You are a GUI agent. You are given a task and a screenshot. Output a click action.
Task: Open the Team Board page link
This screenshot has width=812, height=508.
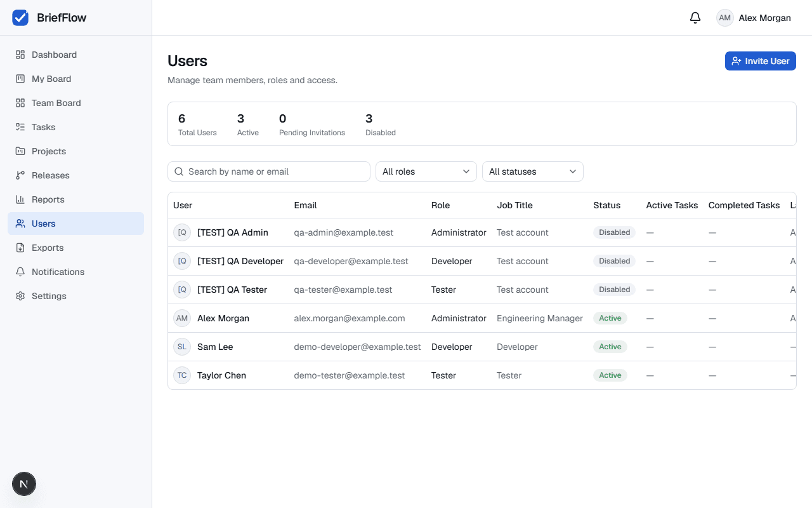coord(76,103)
